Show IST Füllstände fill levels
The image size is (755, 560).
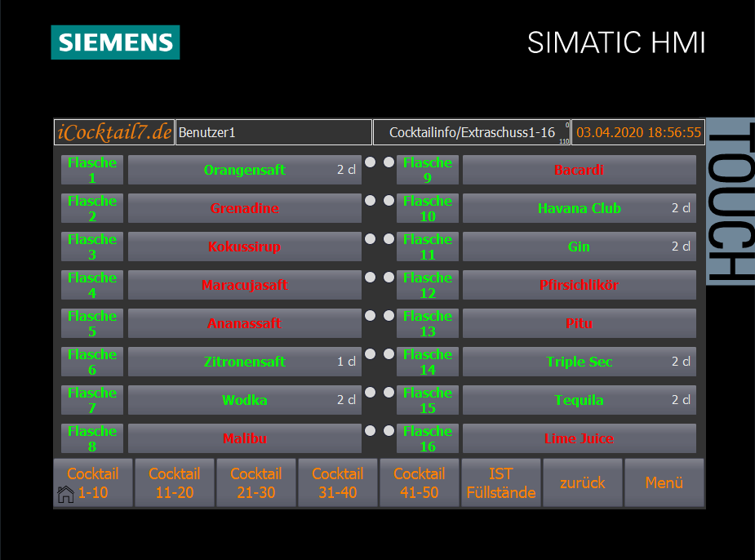[x=500, y=483]
